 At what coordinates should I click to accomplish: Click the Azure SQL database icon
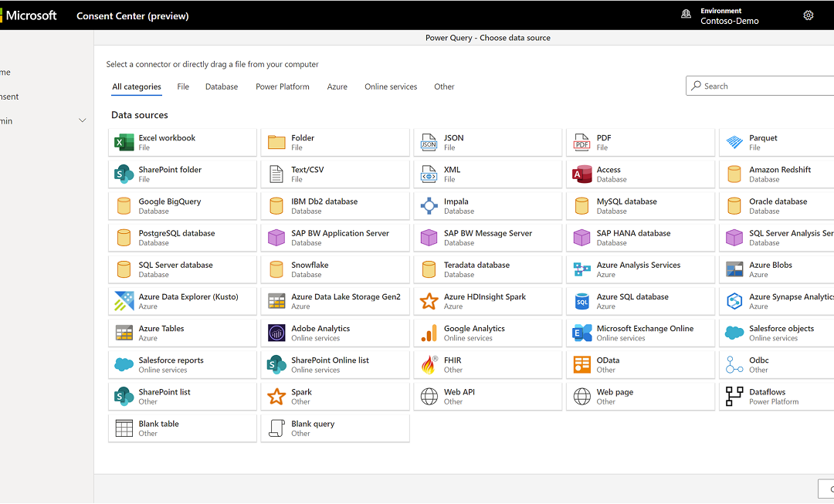582,301
